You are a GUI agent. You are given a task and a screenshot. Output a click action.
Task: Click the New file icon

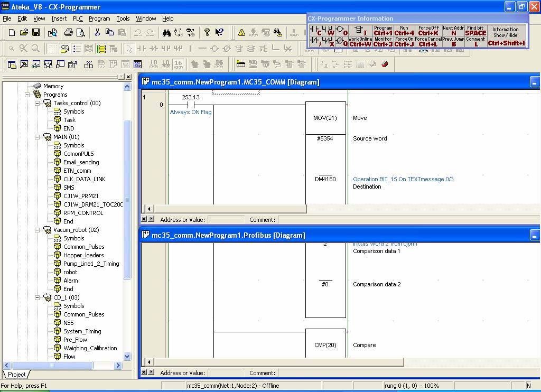[x=12, y=32]
